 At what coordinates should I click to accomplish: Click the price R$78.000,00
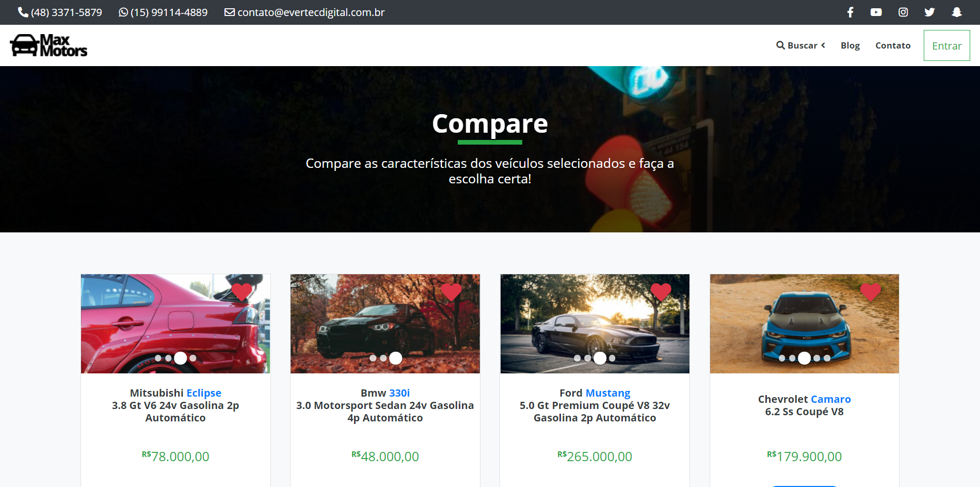click(x=175, y=456)
